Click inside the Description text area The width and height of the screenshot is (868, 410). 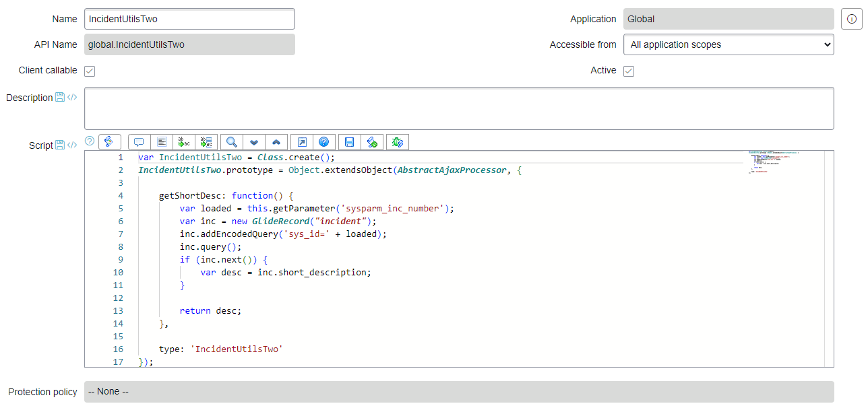458,108
